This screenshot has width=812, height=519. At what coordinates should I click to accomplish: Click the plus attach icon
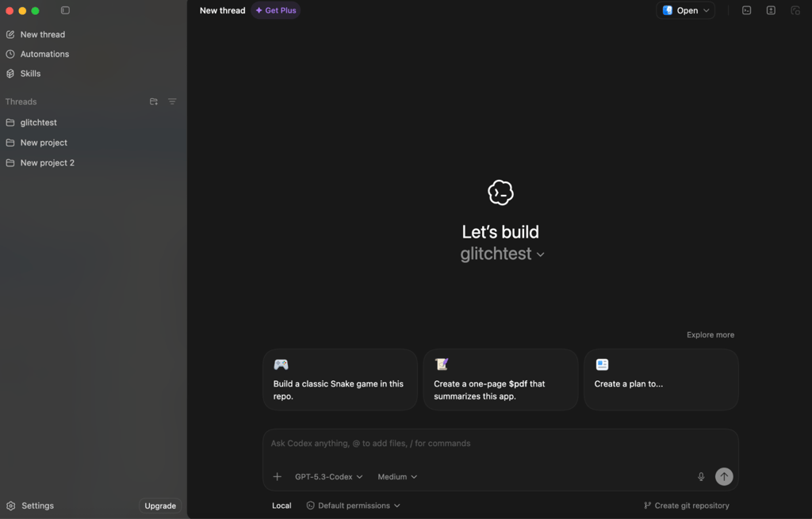coord(277,476)
